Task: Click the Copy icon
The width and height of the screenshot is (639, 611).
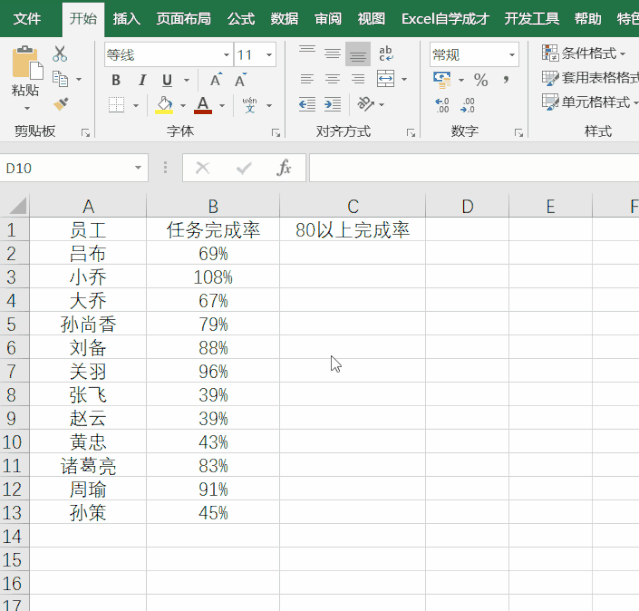Action: click(60, 79)
